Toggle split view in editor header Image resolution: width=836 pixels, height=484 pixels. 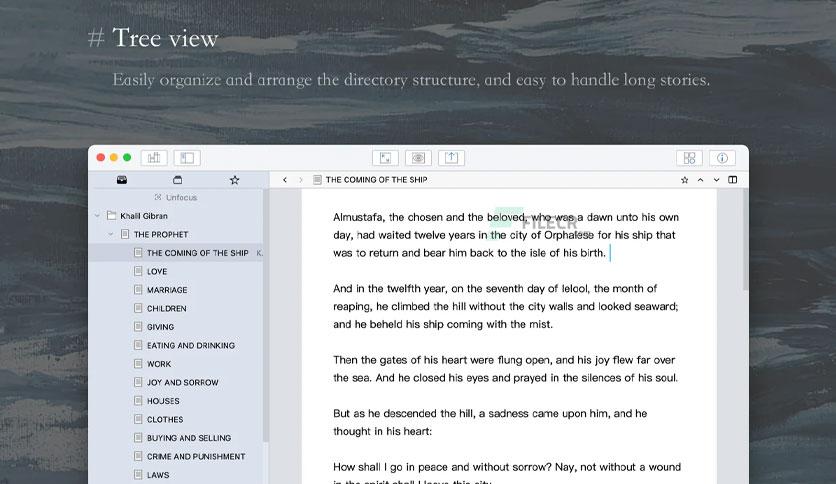pyautogui.click(x=733, y=180)
